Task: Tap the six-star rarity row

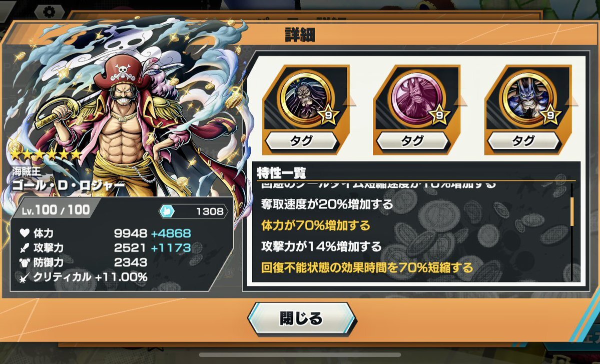Action: 46,154
